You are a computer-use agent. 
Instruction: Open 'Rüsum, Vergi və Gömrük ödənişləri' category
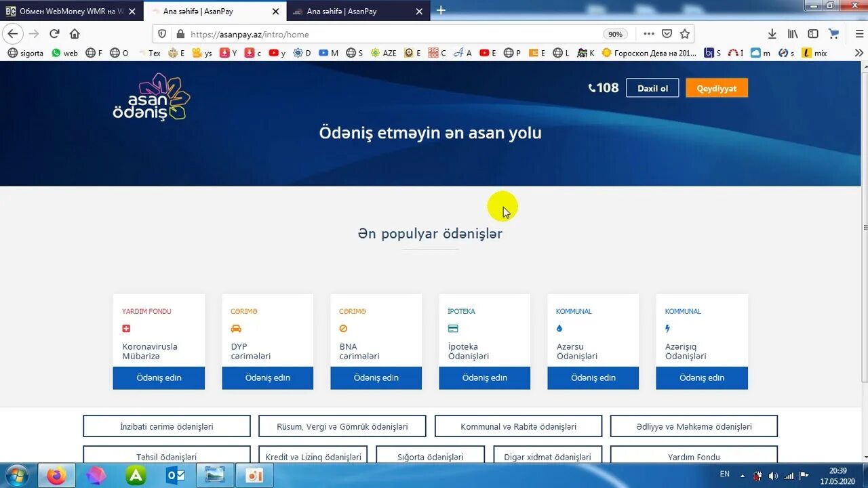[342, 426]
